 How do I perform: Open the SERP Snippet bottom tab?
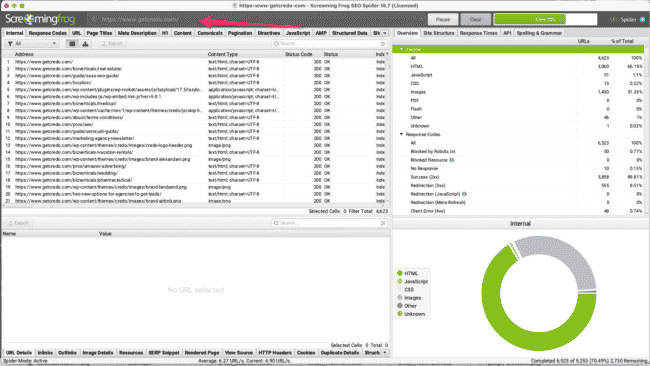tap(164, 352)
